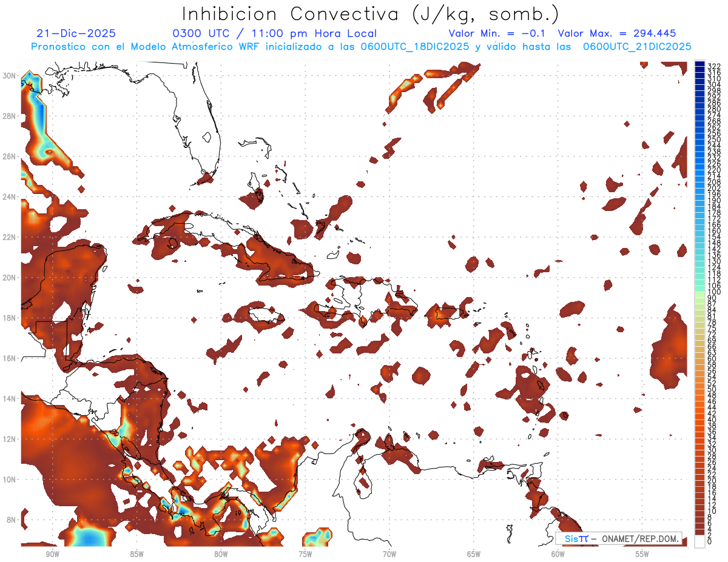728x562 pixels.
Task: Click the "75W" longitude label
Action: coord(305,554)
